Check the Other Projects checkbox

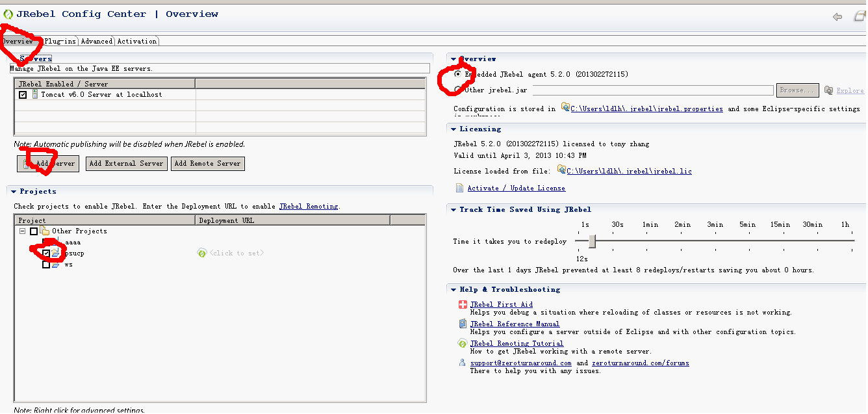(x=34, y=231)
